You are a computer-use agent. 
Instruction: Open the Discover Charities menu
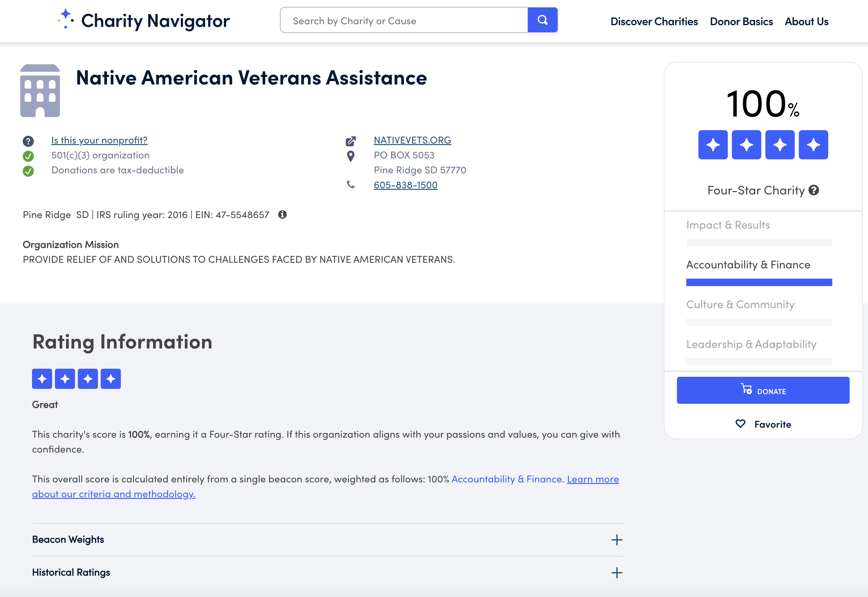click(654, 21)
